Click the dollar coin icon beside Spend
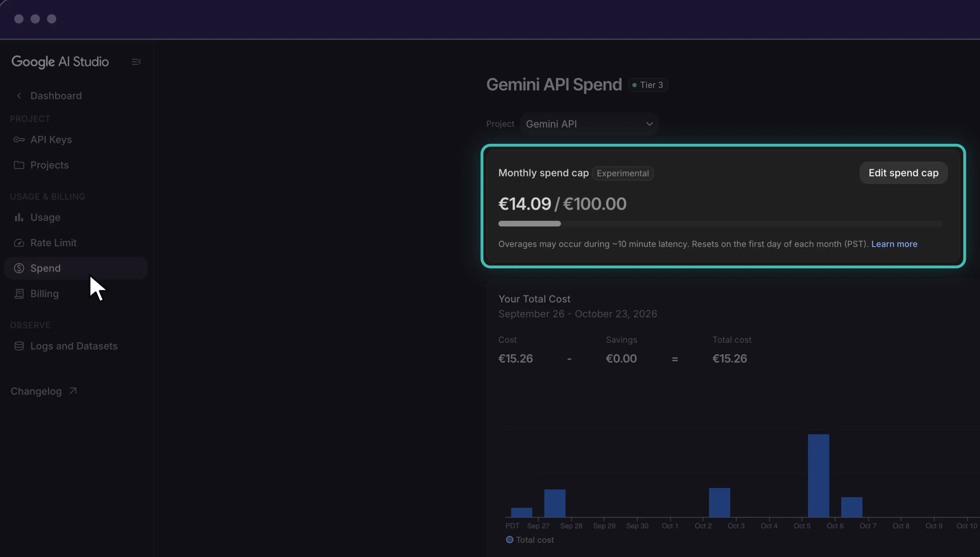Screen dimensions: 980x557 pyautogui.click(x=19, y=268)
